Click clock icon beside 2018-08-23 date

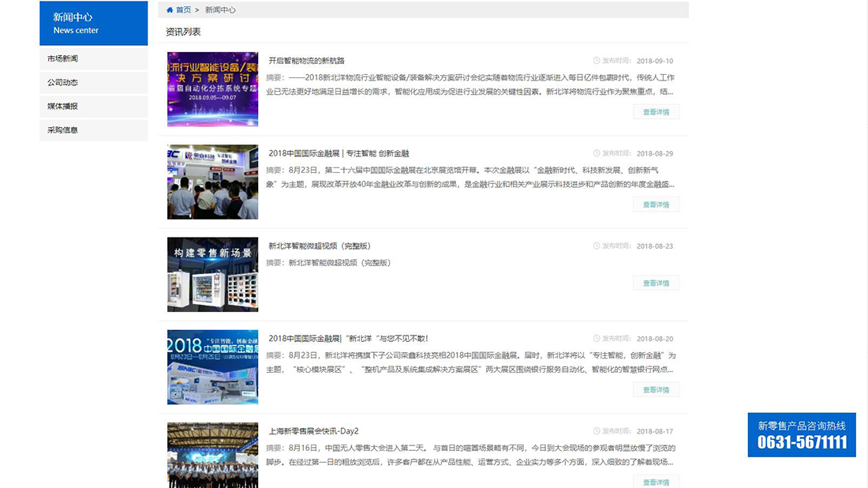point(597,246)
